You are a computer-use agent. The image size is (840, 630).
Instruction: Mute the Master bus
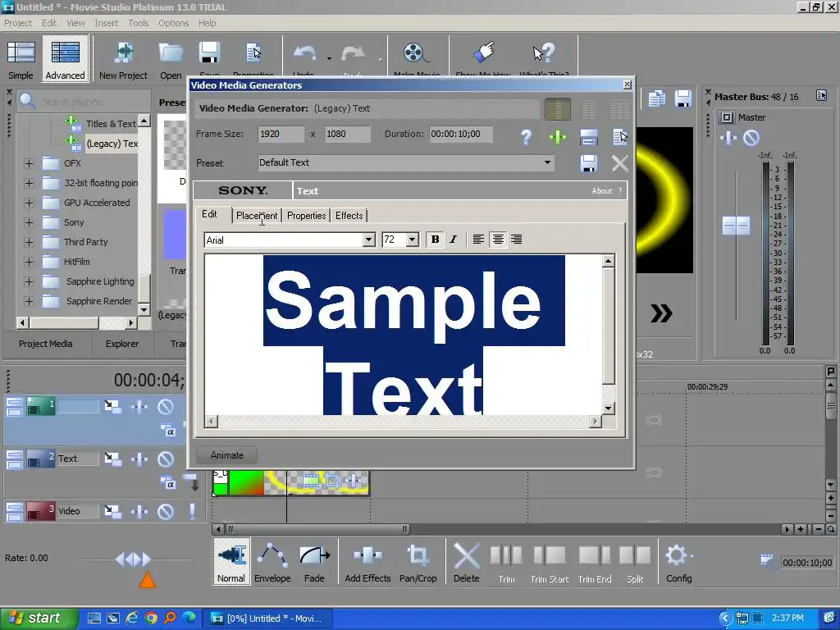click(751, 138)
